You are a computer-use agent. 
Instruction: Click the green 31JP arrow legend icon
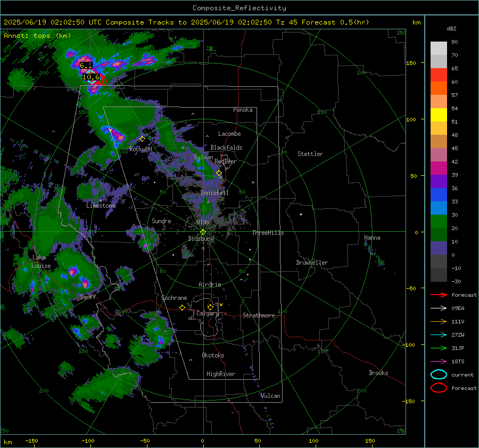pyautogui.click(x=439, y=348)
